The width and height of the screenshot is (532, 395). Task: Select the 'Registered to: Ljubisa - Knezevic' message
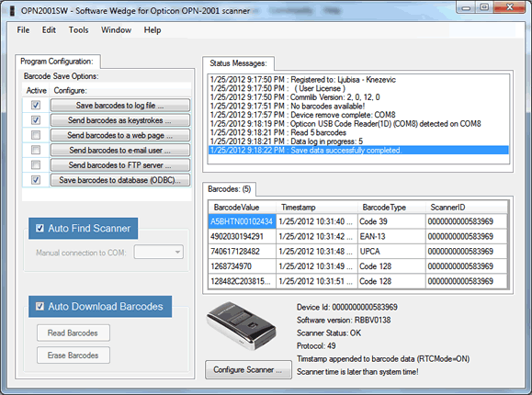pyautogui.click(x=358, y=80)
